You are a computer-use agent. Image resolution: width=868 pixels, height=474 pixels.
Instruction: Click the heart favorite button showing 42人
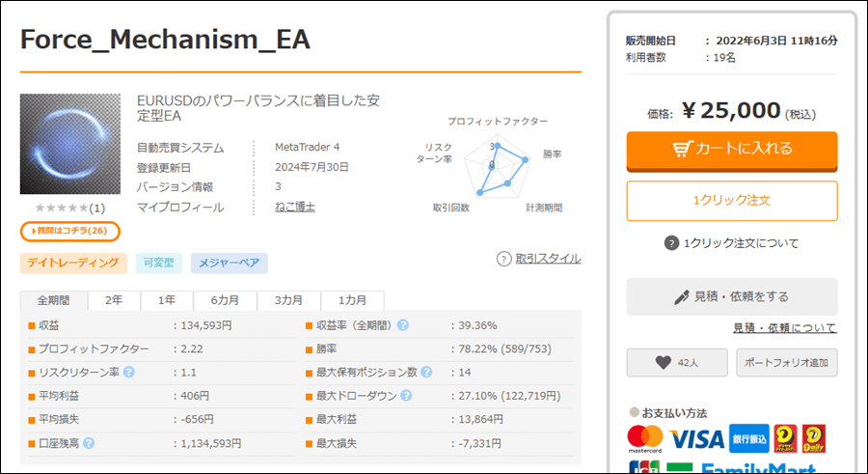[677, 363]
